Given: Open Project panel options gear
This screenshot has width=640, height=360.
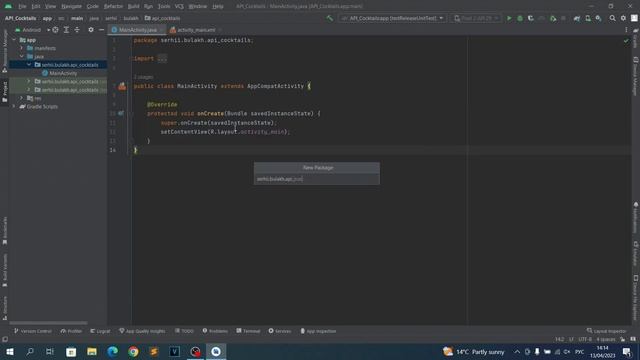Looking at the screenshot, I should [x=91, y=30].
